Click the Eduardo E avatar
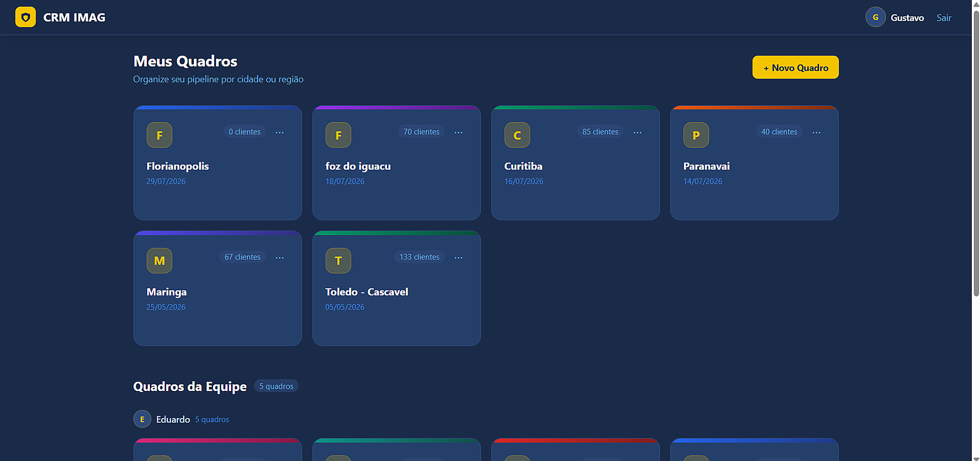The width and height of the screenshot is (980, 461). click(x=142, y=419)
